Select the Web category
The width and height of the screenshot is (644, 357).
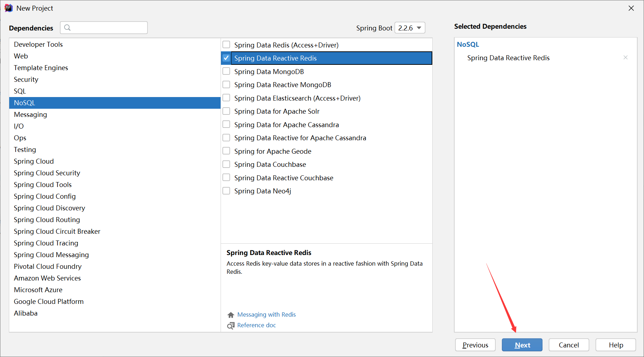tap(115, 56)
